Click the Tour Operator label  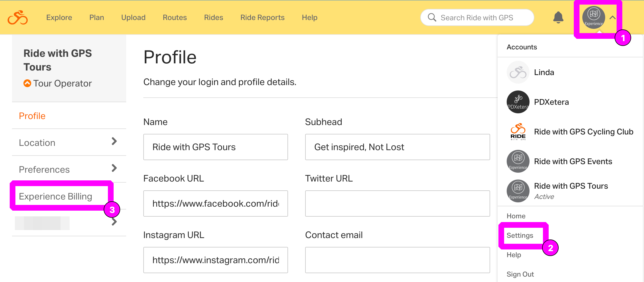(63, 83)
